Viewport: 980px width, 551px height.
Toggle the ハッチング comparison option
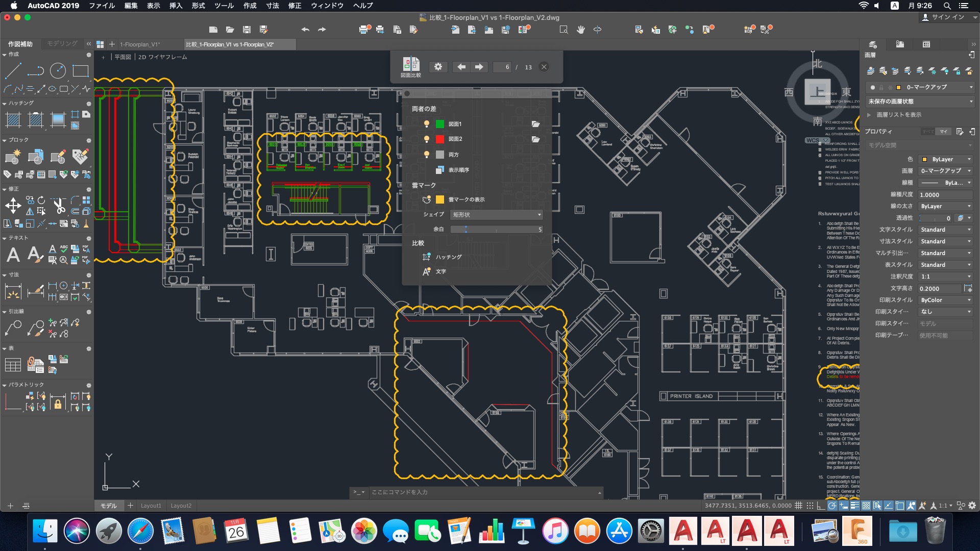point(427,257)
